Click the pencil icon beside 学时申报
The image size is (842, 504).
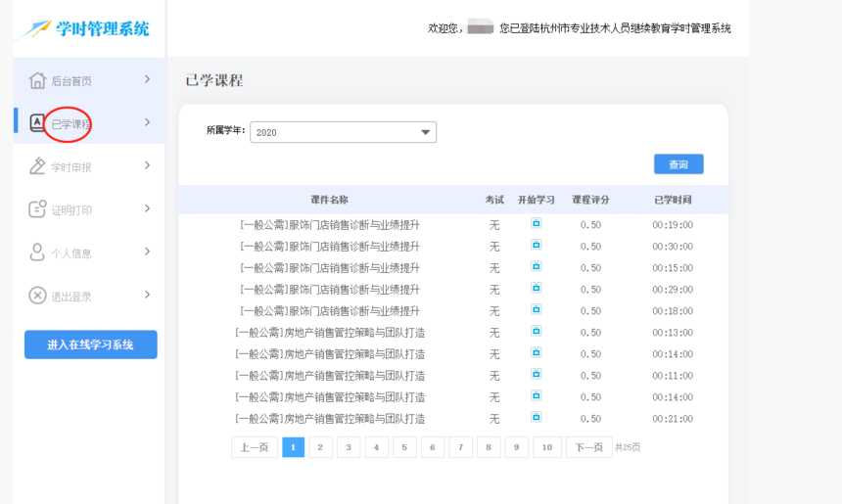tap(37, 165)
